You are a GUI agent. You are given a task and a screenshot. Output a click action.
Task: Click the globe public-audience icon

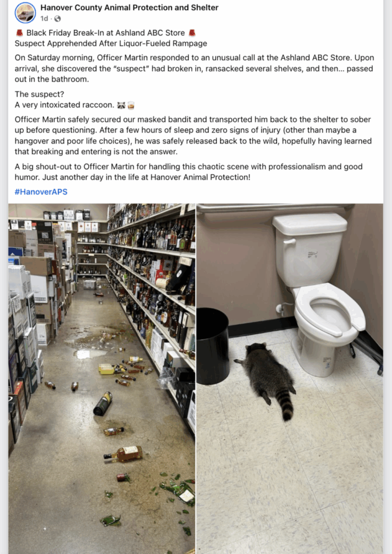[57, 18]
